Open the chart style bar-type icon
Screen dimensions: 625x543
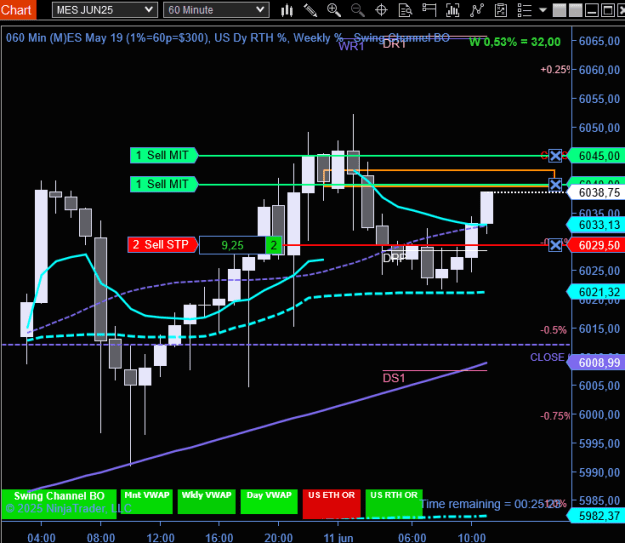[287, 10]
